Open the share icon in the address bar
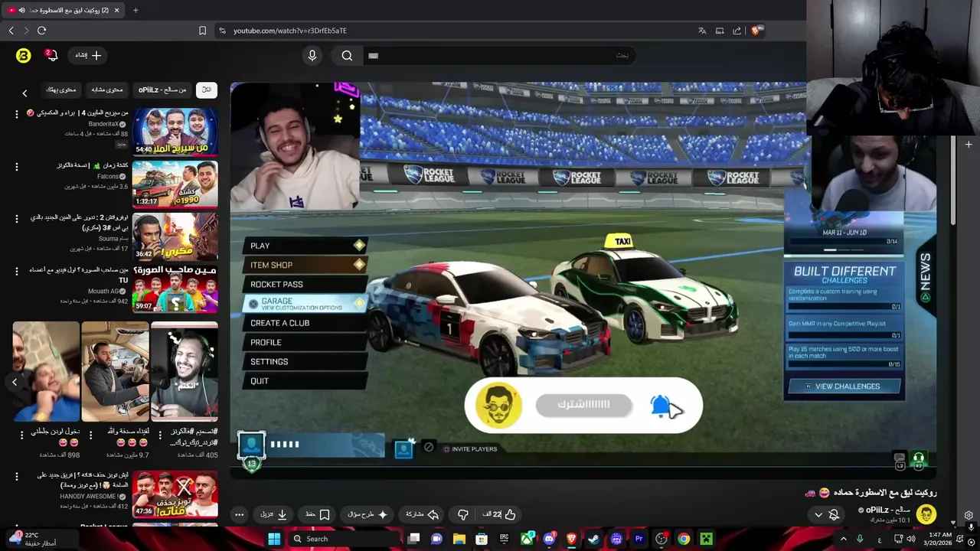The image size is (980, 551). [737, 31]
